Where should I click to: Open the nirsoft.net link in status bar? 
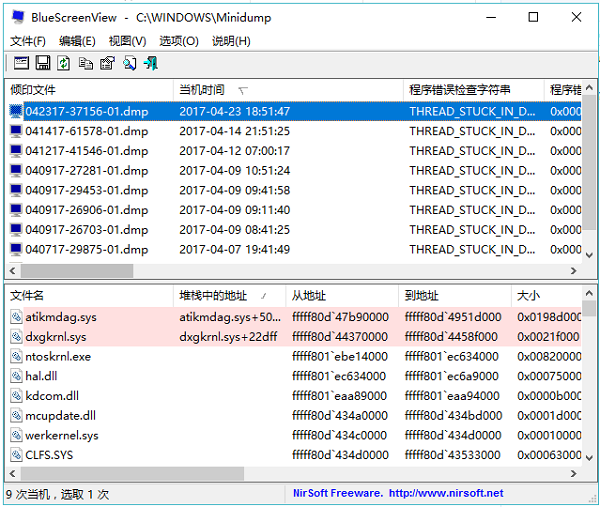[x=446, y=493]
